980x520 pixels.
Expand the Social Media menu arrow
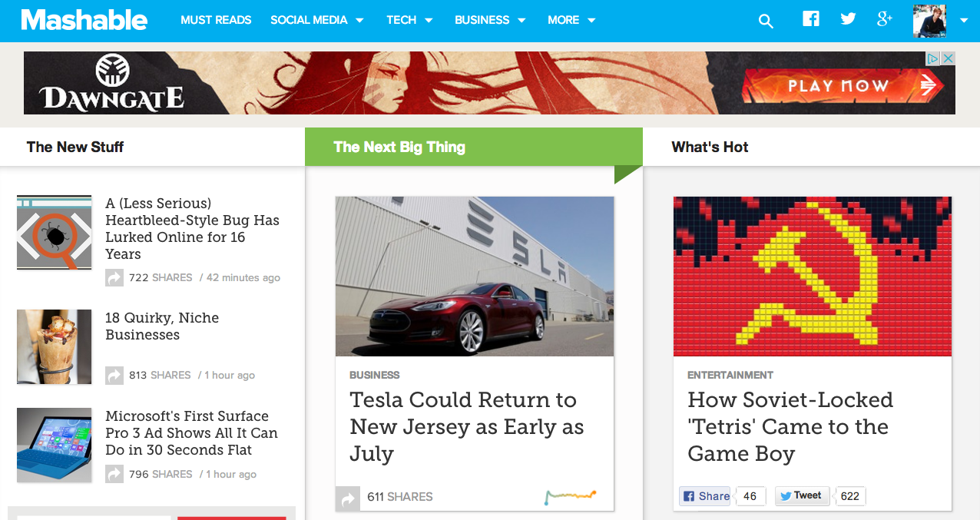point(359,21)
